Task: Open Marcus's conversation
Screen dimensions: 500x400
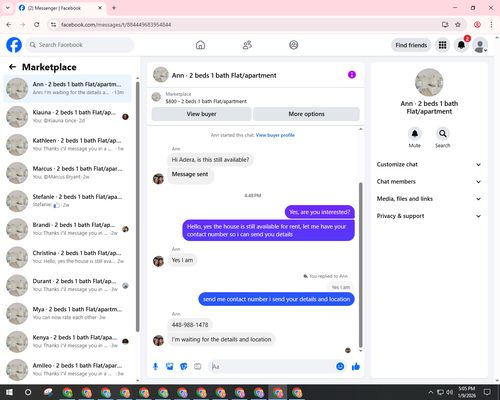Action: (x=67, y=173)
